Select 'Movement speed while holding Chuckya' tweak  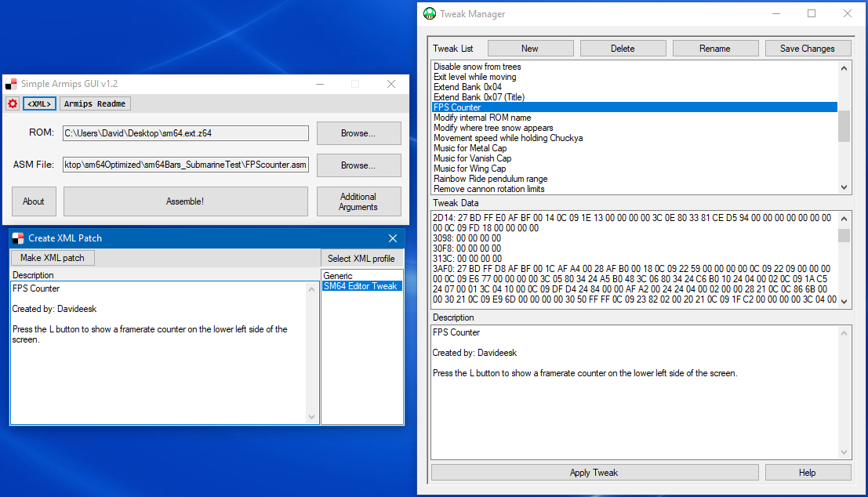pos(634,138)
